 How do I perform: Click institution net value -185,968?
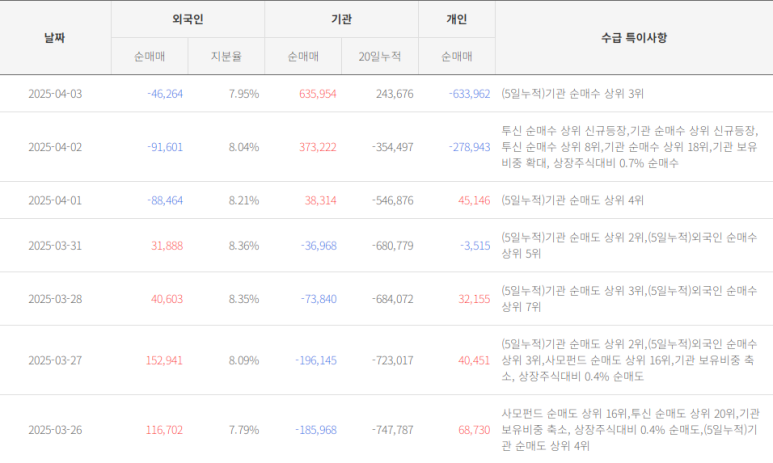[x=316, y=430]
